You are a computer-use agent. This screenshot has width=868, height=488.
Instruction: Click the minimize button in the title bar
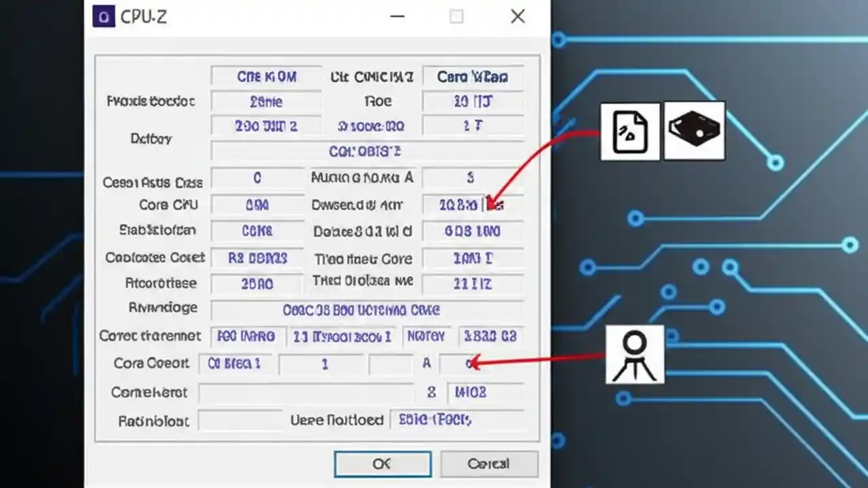pyautogui.click(x=397, y=16)
